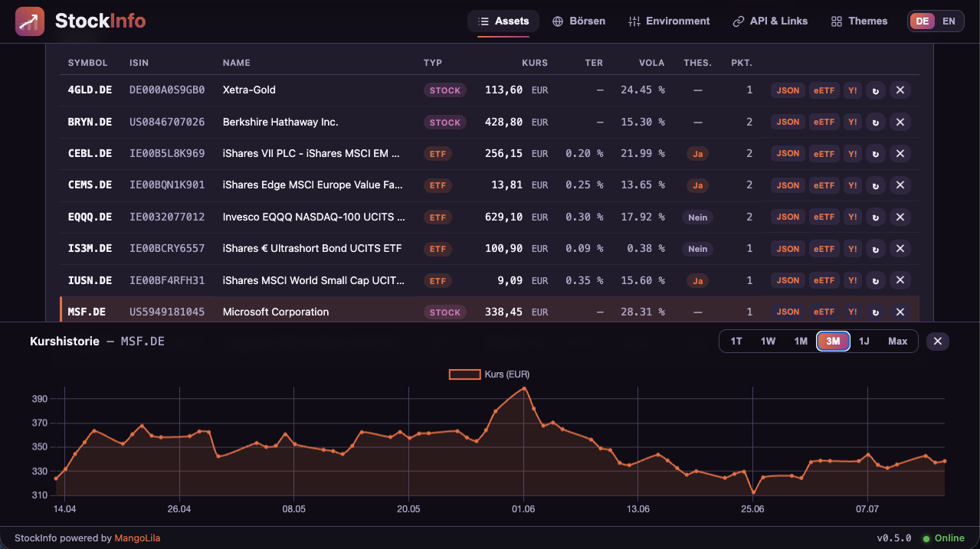Click ETF type badge for CEMS.DE
The image size is (980, 549).
coord(438,185)
